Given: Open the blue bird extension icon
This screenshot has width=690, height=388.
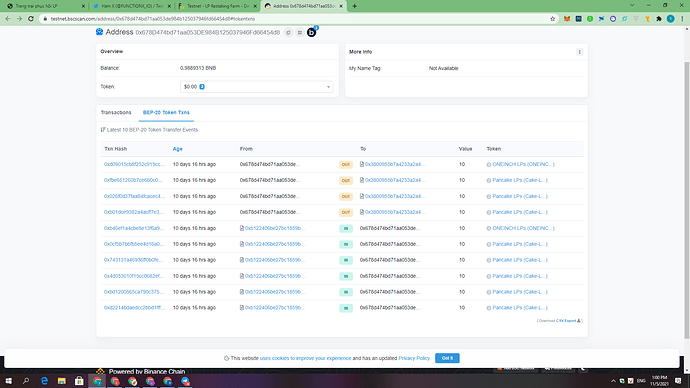Looking at the screenshot, I should [x=601, y=19].
